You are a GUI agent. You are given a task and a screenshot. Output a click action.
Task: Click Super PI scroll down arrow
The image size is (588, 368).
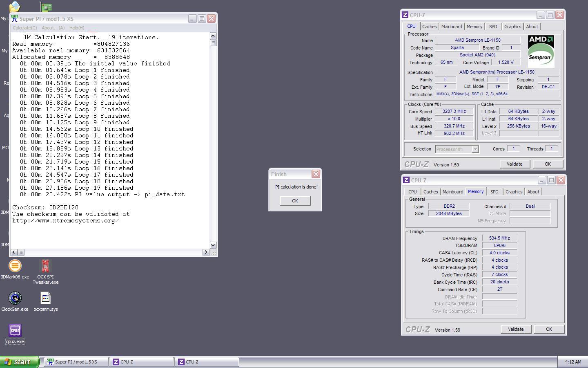click(213, 245)
